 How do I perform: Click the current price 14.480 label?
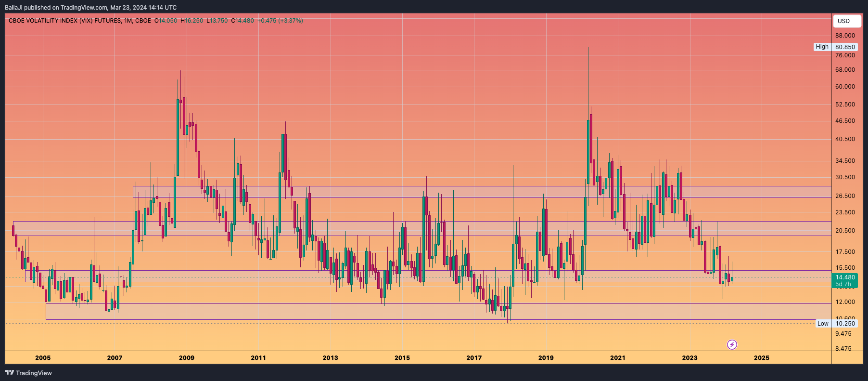pos(845,277)
